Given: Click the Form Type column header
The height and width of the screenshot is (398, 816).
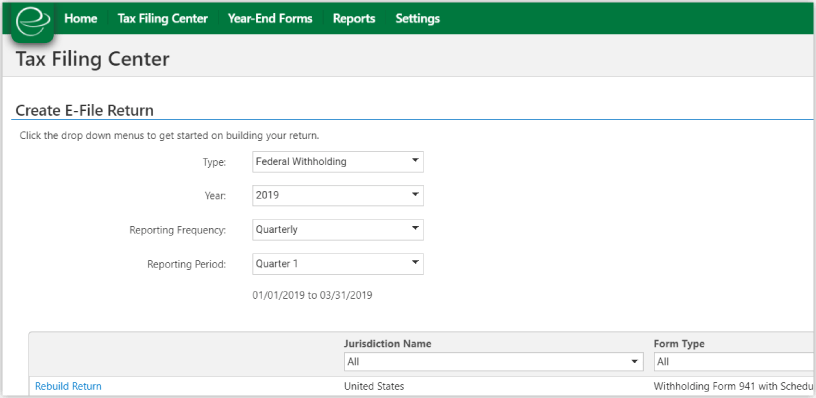Looking at the screenshot, I should pos(679,344).
